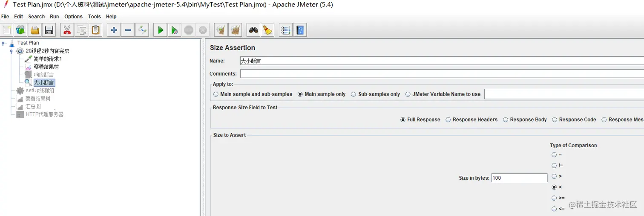Click the New test plan icon
This screenshot has height=216, width=644.
(x=7, y=30)
